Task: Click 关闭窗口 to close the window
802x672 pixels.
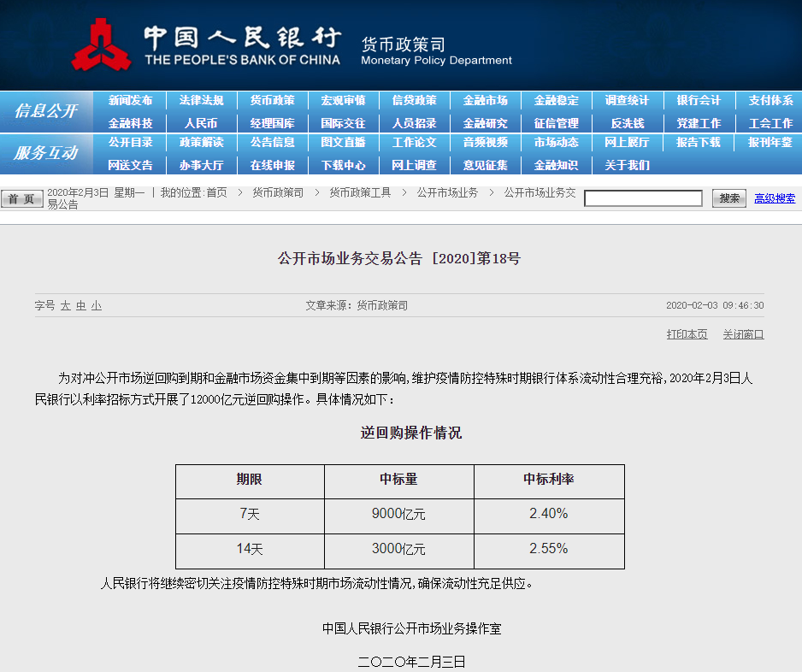Action: (743, 334)
